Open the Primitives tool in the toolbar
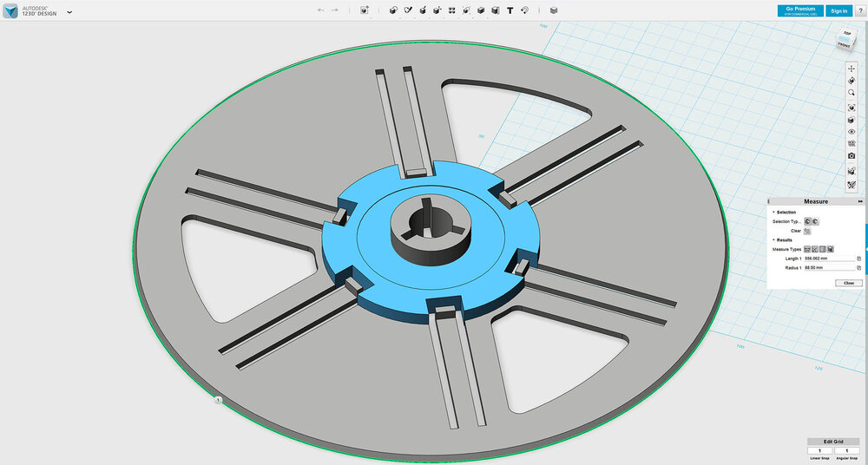 (x=392, y=10)
